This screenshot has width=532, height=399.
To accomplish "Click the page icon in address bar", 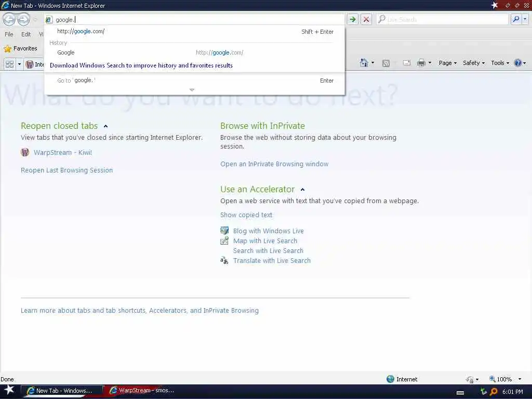I will click(x=49, y=20).
